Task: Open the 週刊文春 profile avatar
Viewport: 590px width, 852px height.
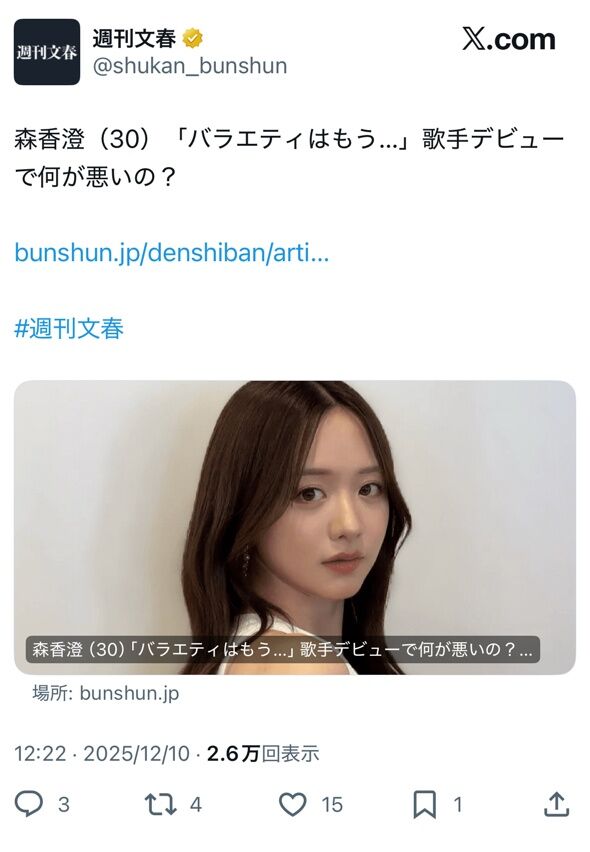Action: pyautogui.click(x=47, y=52)
